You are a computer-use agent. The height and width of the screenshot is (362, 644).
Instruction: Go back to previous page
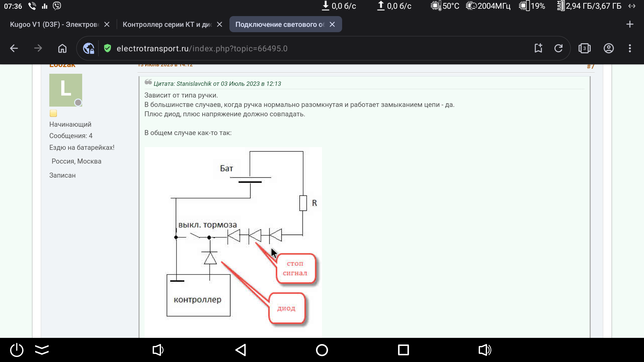click(14, 48)
